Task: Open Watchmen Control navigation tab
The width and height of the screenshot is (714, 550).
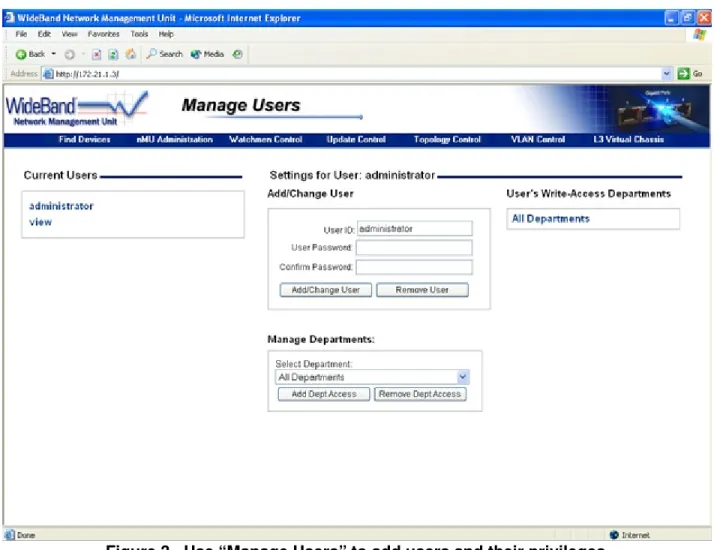Action: pos(265,139)
